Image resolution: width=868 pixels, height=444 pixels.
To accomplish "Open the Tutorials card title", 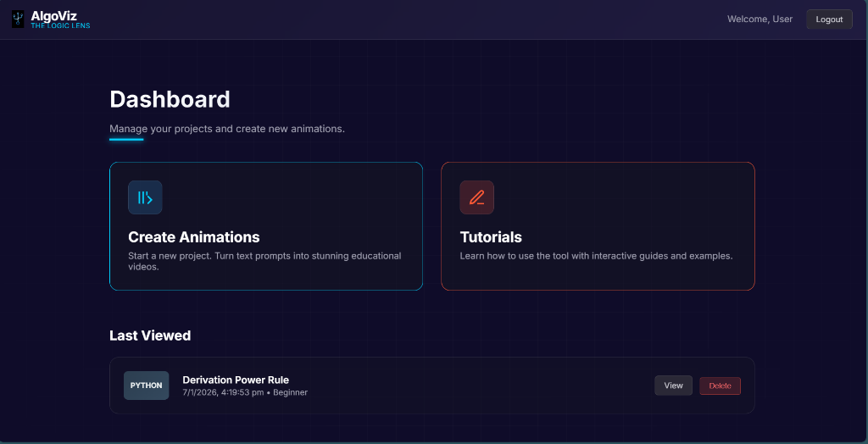I will point(491,237).
